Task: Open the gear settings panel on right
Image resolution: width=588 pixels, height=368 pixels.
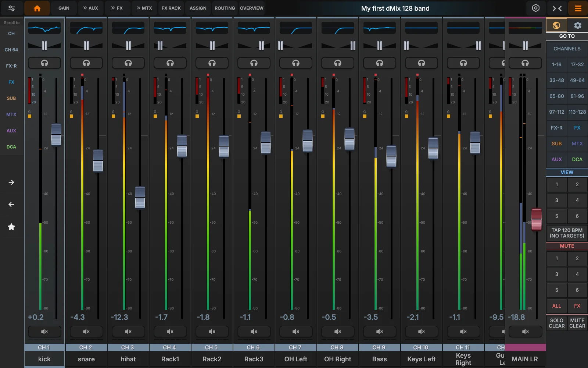Action: [577, 25]
